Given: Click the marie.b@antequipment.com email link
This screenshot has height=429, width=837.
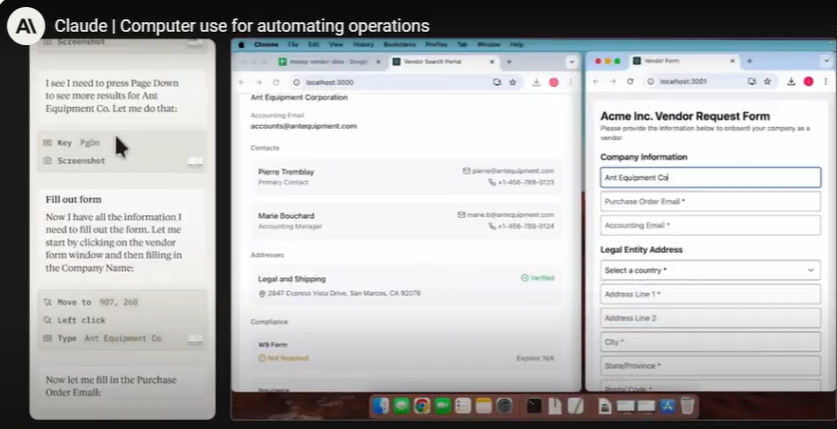Looking at the screenshot, I should coord(510,214).
